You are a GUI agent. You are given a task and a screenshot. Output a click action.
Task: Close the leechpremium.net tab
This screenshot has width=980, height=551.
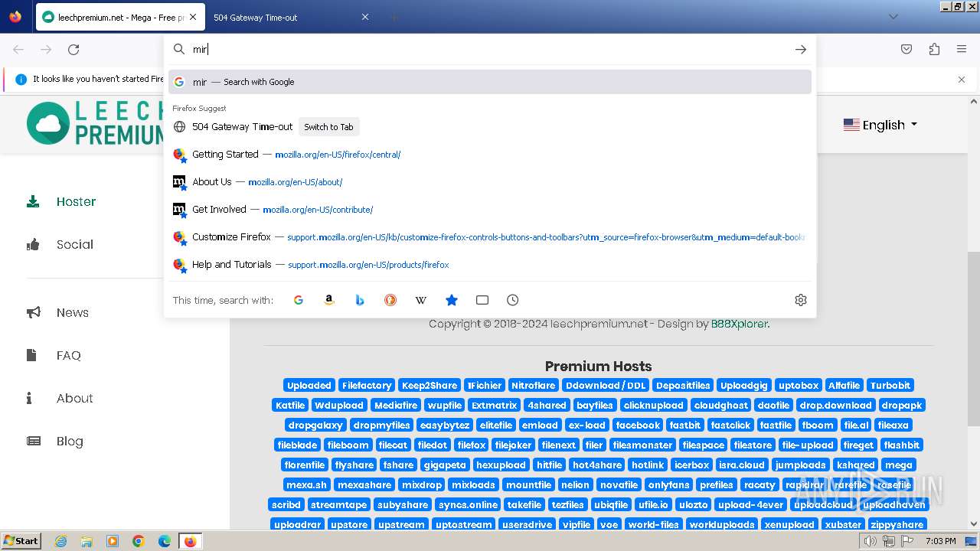[x=193, y=17]
